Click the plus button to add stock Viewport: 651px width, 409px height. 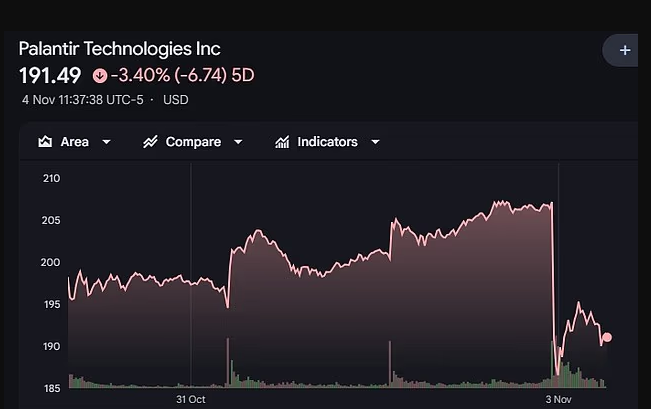tap(625, 50)
